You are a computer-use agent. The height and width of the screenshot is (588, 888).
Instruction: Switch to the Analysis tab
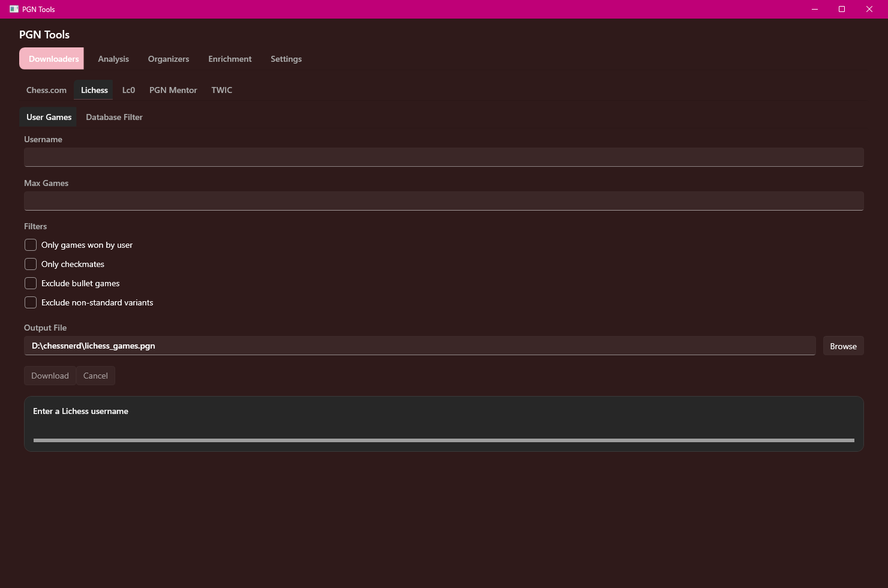click(x=113, y=59)
